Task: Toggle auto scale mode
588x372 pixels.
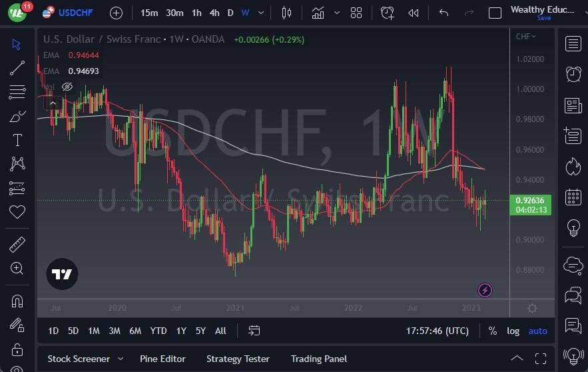Action: pos(538,331)
